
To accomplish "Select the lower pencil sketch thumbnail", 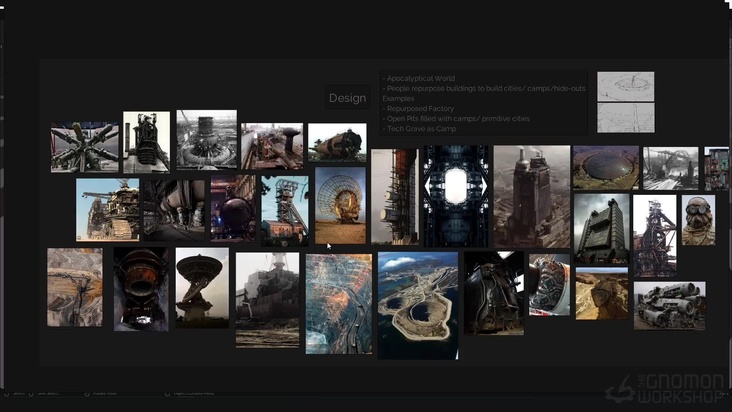I will 625,117.
